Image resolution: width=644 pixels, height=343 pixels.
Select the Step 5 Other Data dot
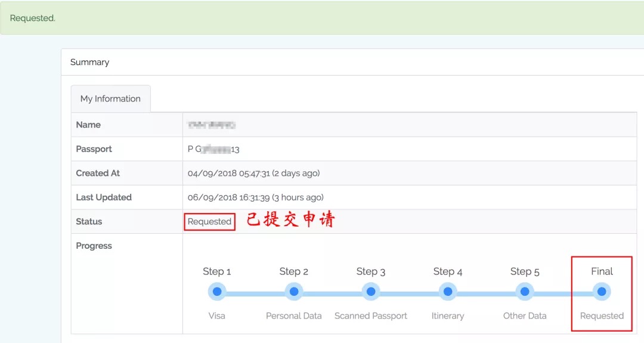pyautogui.click(x=525, y=292)
